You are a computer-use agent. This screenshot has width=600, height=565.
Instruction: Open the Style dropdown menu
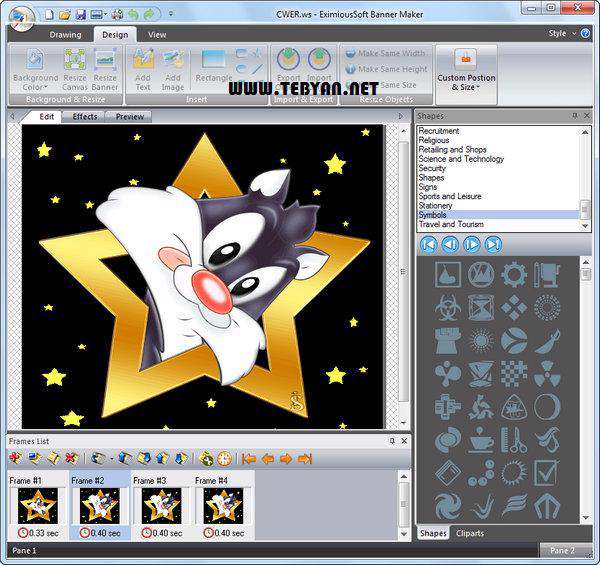click(x=562, y=34)
